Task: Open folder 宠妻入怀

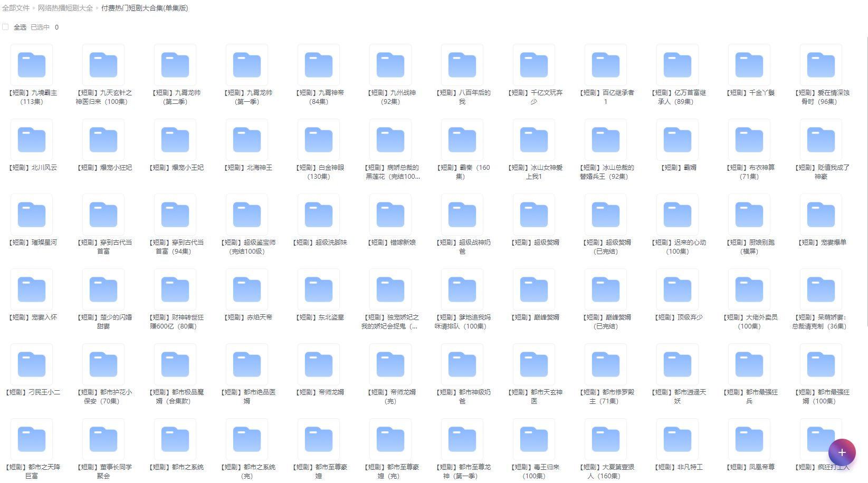Action: (x=32, y=289)
